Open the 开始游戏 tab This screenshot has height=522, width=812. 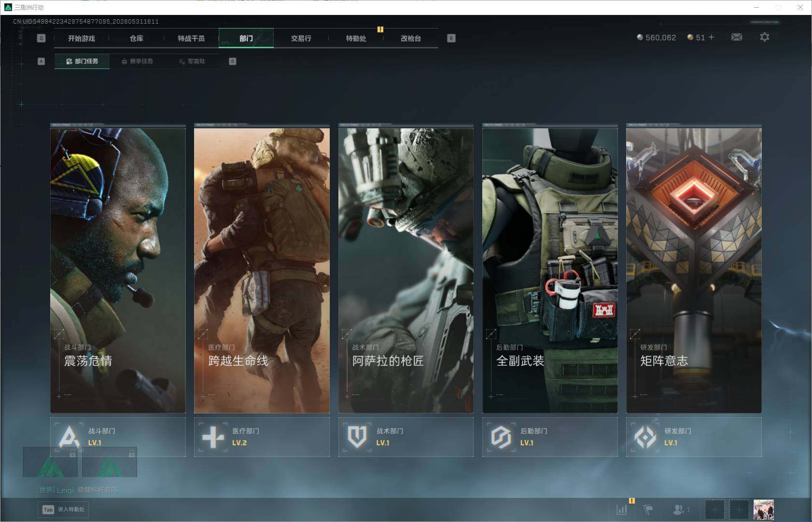pos(82,39)
